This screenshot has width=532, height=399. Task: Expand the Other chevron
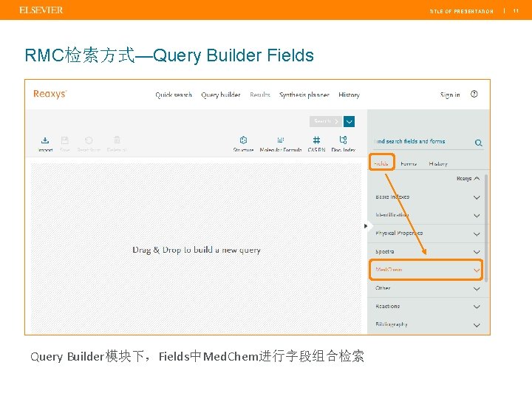coord(477,289)
